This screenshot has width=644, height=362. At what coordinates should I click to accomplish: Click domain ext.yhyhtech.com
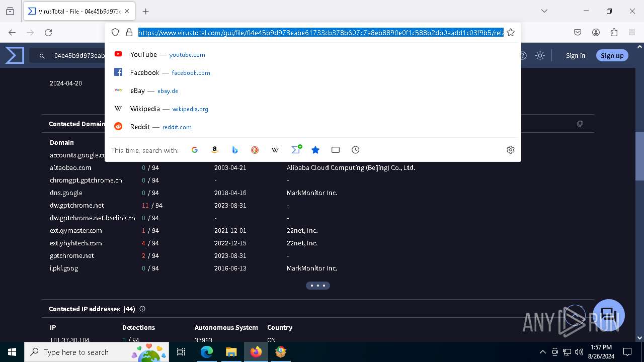[76, 243]
